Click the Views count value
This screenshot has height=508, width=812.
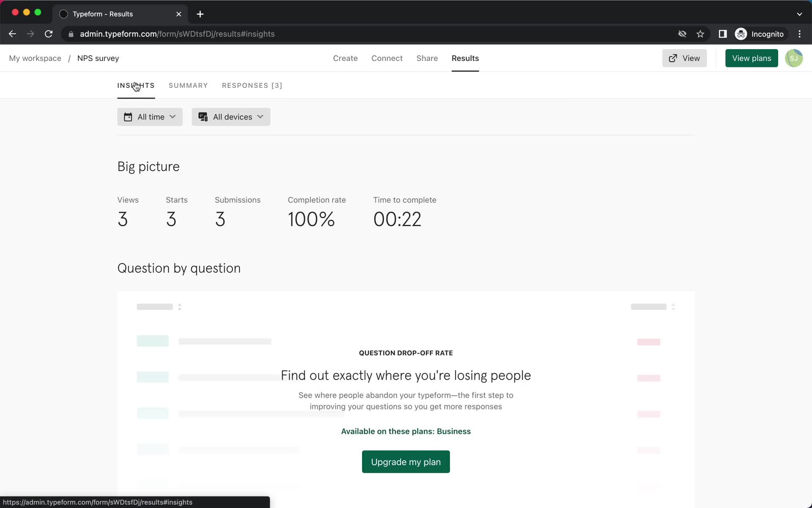pyautogui.click(x=123, y=219)
